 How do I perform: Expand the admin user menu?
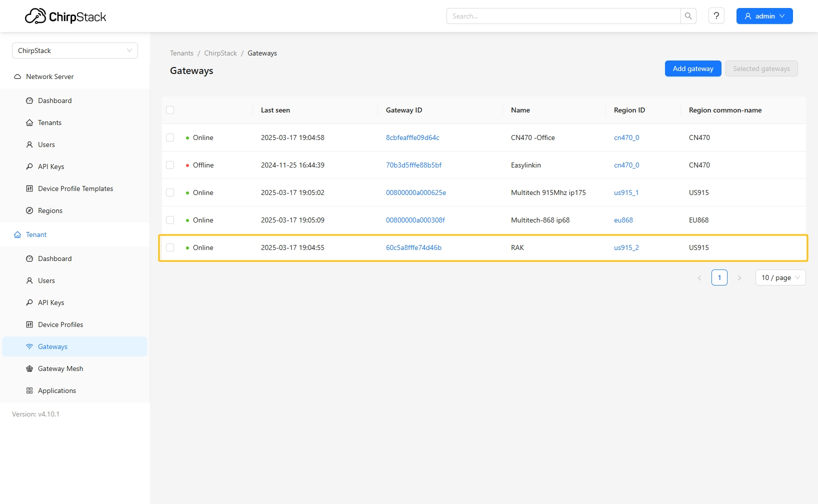764,16
